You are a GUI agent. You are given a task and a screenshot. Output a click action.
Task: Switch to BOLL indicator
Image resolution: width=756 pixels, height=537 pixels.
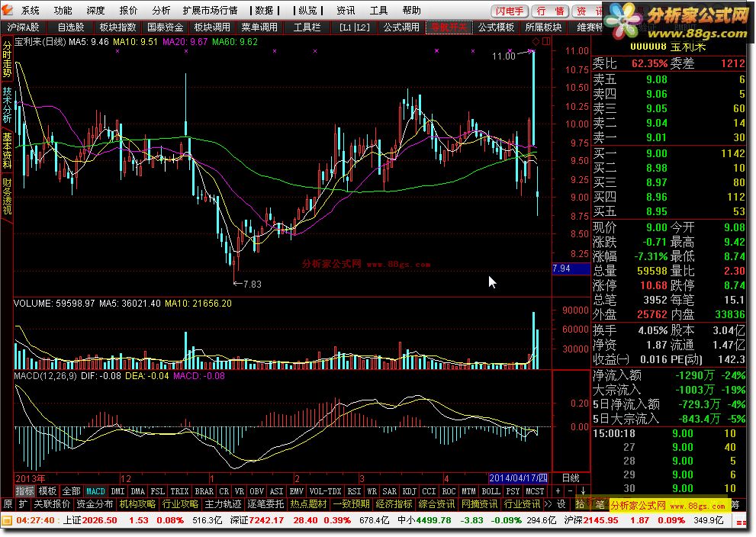click(491, 491)
